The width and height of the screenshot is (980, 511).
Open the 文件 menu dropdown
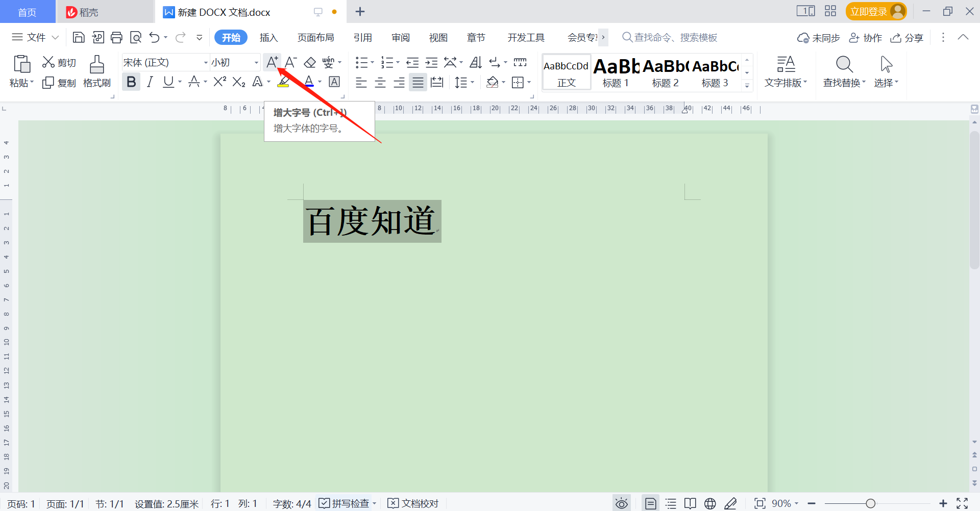click(x=35, y=37)
